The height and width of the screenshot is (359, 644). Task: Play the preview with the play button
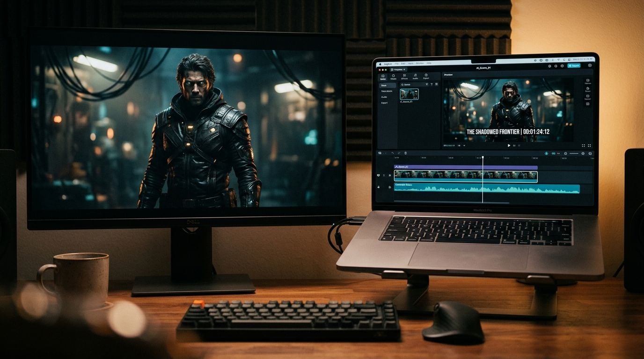point(509,145)
